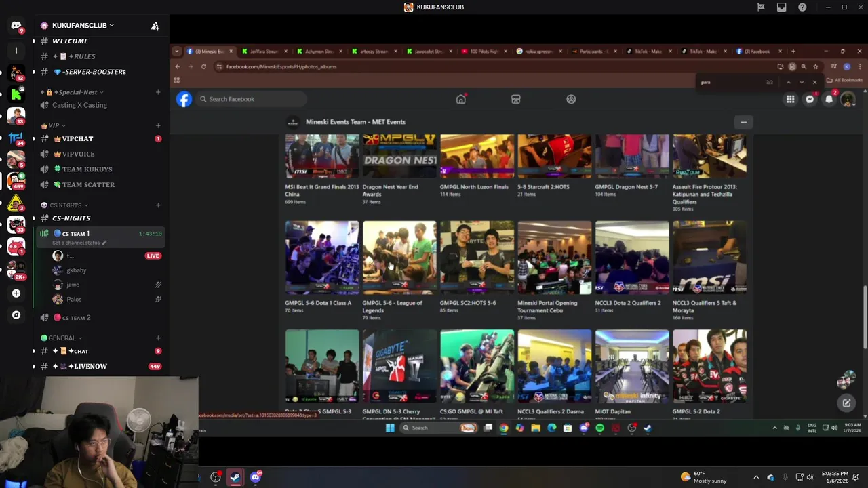This screenshot has width=868, height=488.
Task: Open Discord direct messages home icon
Action: pos(16,26)
